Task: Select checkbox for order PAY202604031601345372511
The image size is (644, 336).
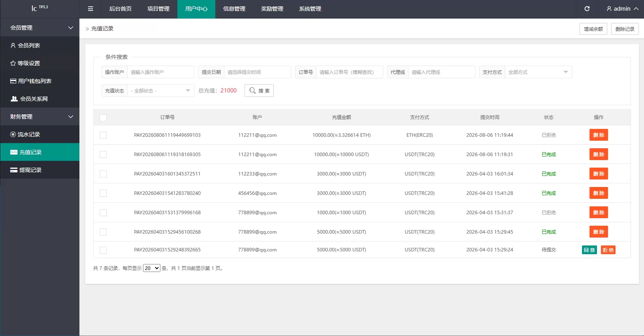Action: click(x=103, y=174)
